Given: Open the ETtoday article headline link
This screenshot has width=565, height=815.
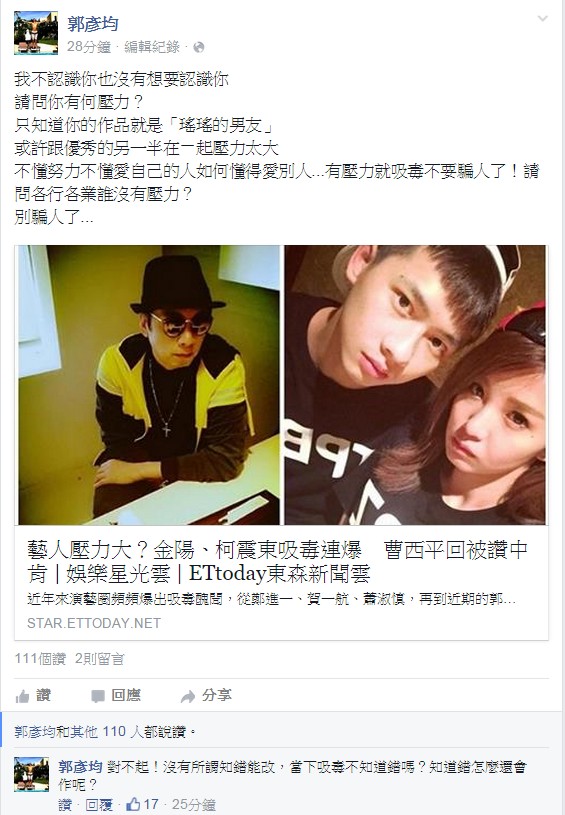Looking at the screenshot, I should click(278, 561).
